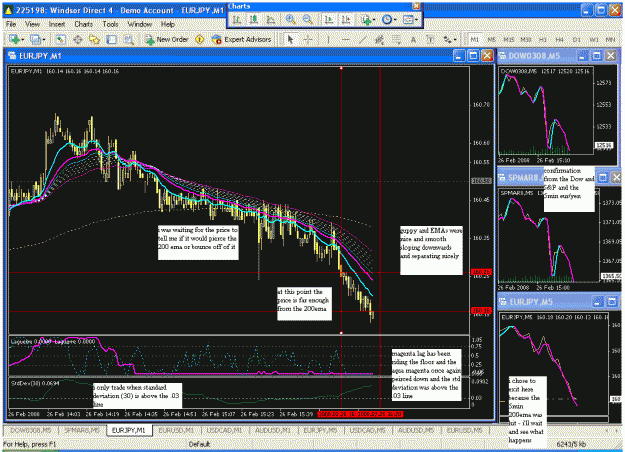
Task: Toggle the H1 timeframe button
Action: [543, 39]
